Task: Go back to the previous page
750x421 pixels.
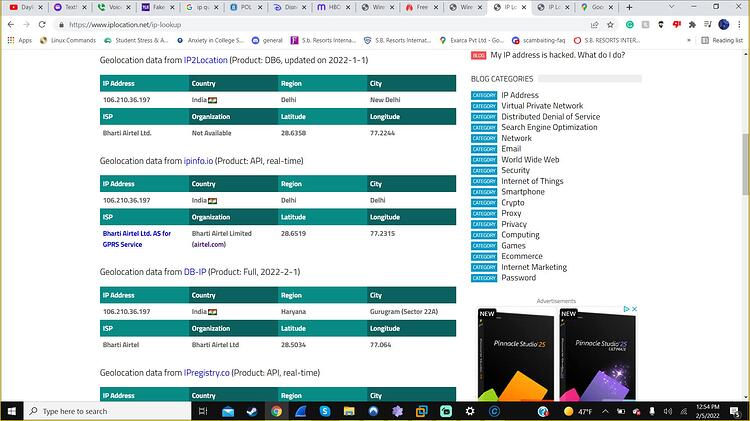Action: (x=11, y=24)
